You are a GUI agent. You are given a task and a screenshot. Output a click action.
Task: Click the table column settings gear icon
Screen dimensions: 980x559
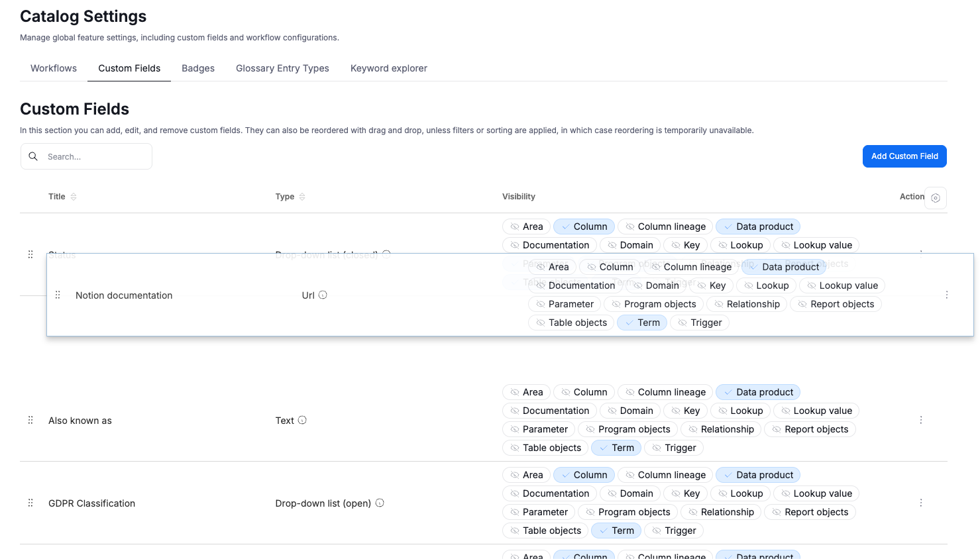click(935, 198)
